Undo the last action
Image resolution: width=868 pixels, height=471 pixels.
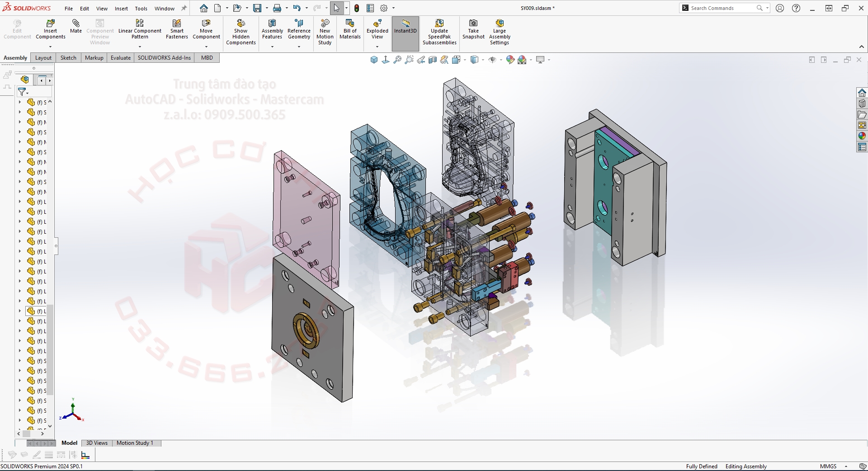point(297,8)
